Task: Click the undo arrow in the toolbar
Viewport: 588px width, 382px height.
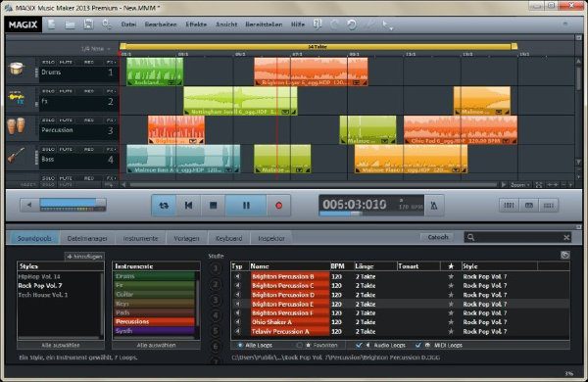Action: pyautogui.click(x=352, y=24)
